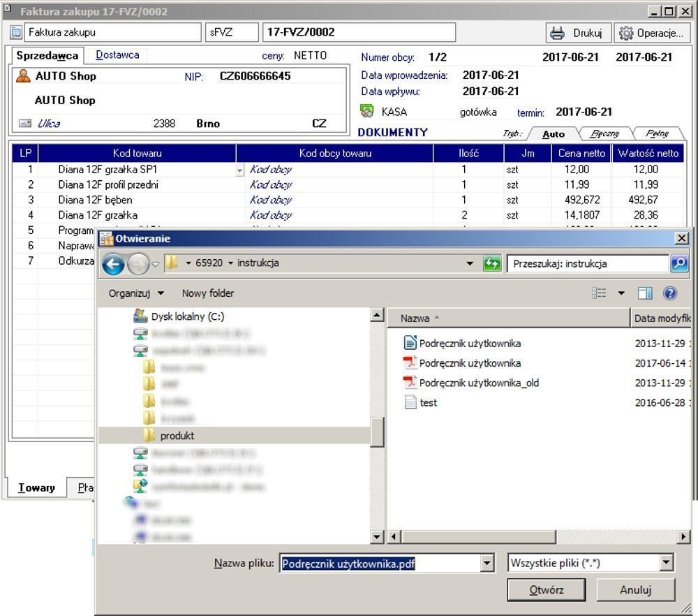Screen dimensions: 698x616
Task: Click the invoice number field 17-FVZ/0002
Action: 359,32
